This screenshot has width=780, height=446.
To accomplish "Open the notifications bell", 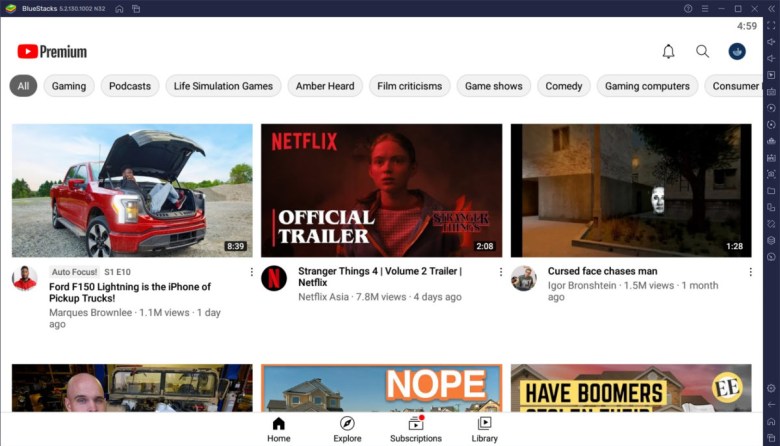I will pyautogui.click(x=668, y=51).
